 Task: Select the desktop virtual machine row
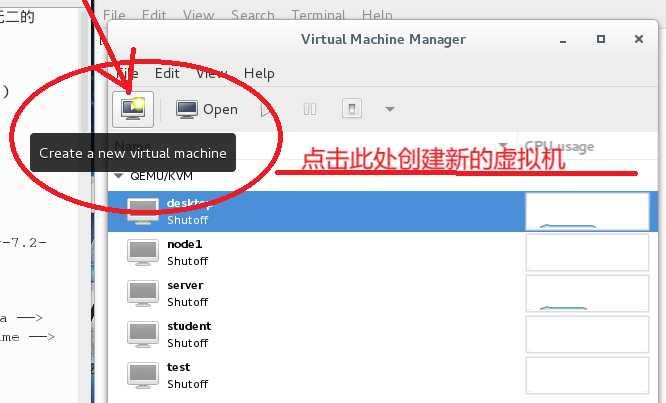[x=383, y=211]
